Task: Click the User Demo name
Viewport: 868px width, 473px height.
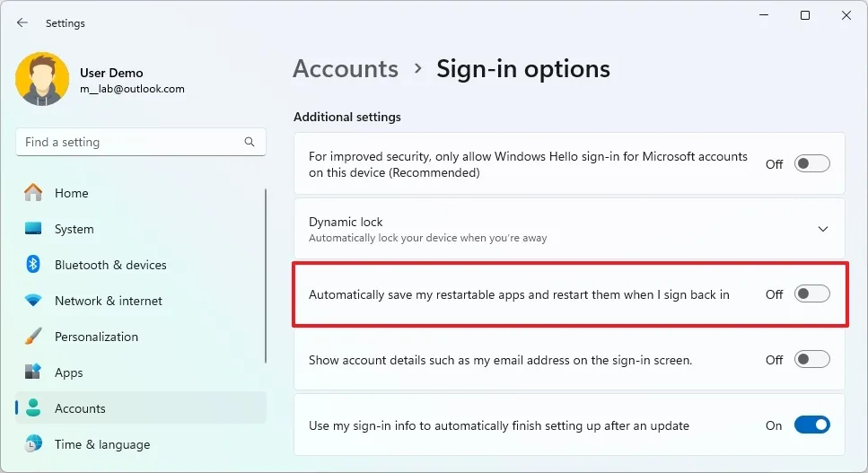Action: pos(111,73)
